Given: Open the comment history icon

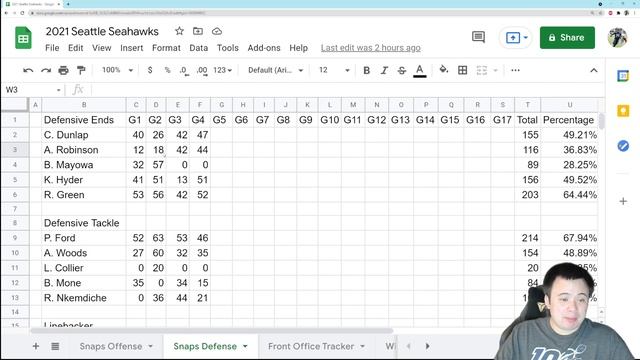Looking at the screenshot, I should tap(478, 37).
